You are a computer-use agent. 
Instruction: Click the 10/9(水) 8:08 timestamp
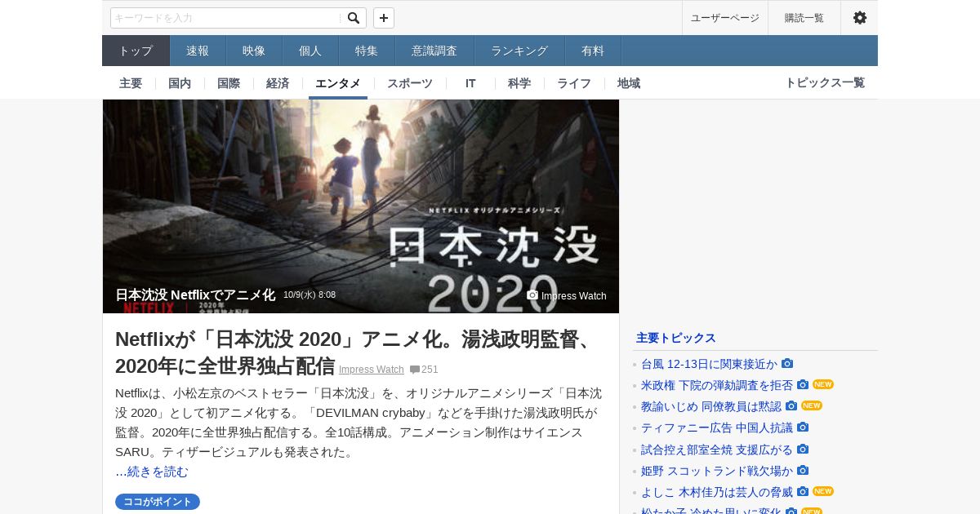310,295
